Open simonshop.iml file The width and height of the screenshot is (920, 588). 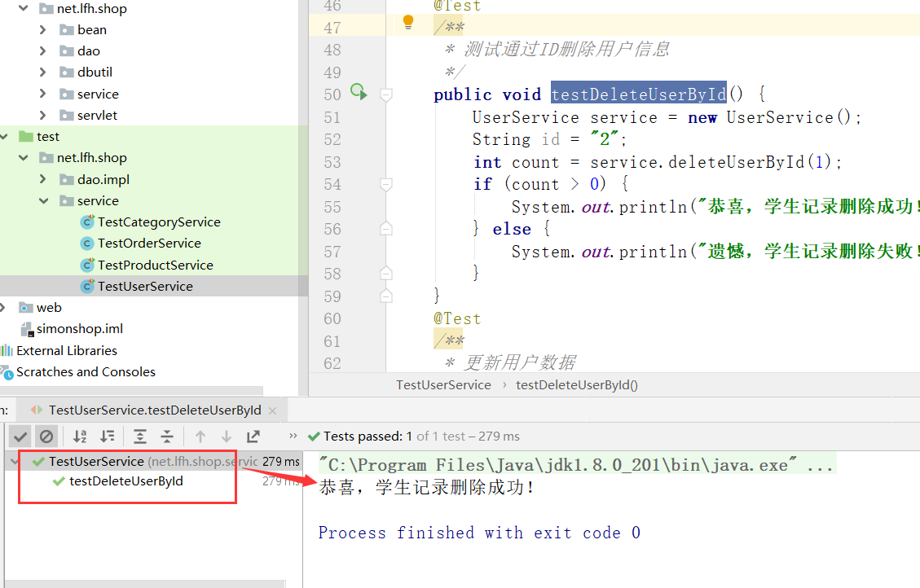click(79, 329)
